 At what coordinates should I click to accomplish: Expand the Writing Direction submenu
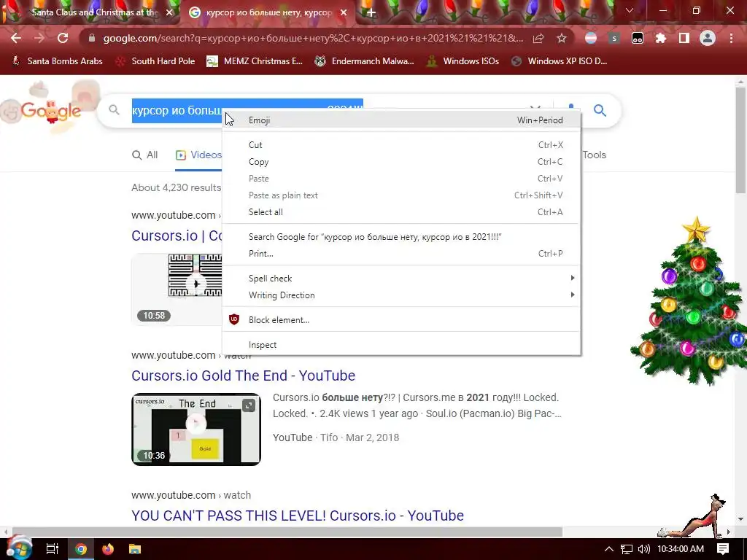[401, 295]
